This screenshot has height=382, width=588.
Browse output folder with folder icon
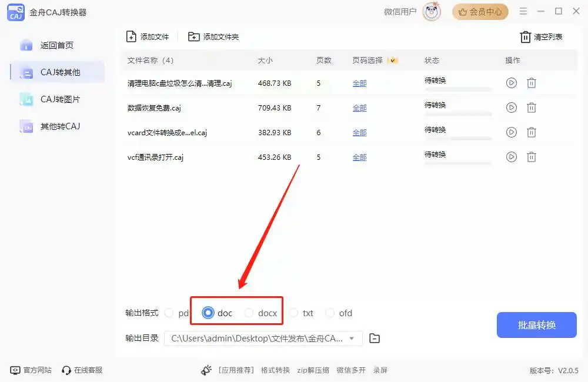click(x=374, y=338)
